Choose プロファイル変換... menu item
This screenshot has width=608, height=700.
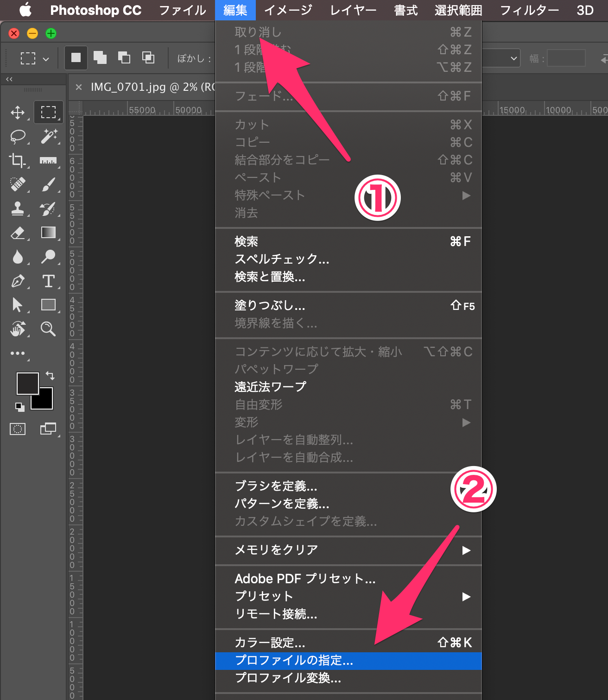[x=348, y=678]
